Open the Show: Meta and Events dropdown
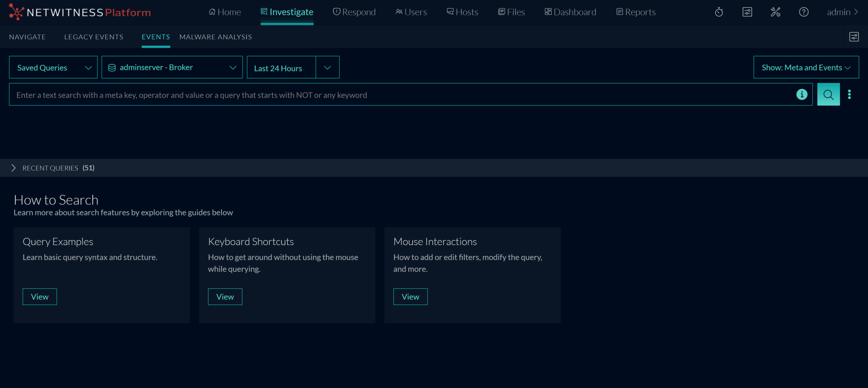Viewport: 868px width, 388px height. (x=806, y=68)
